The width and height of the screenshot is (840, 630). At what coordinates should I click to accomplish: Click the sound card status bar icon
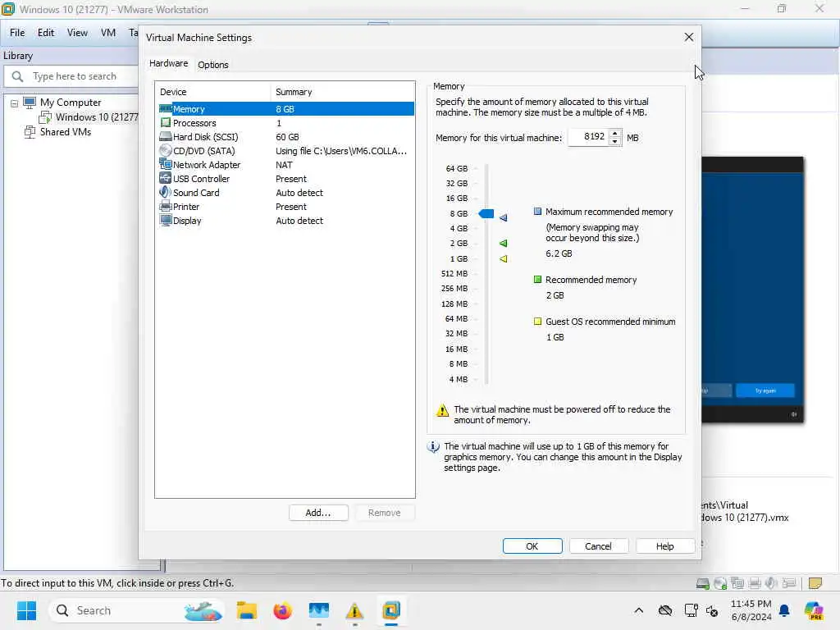click(x=771, y=583)
